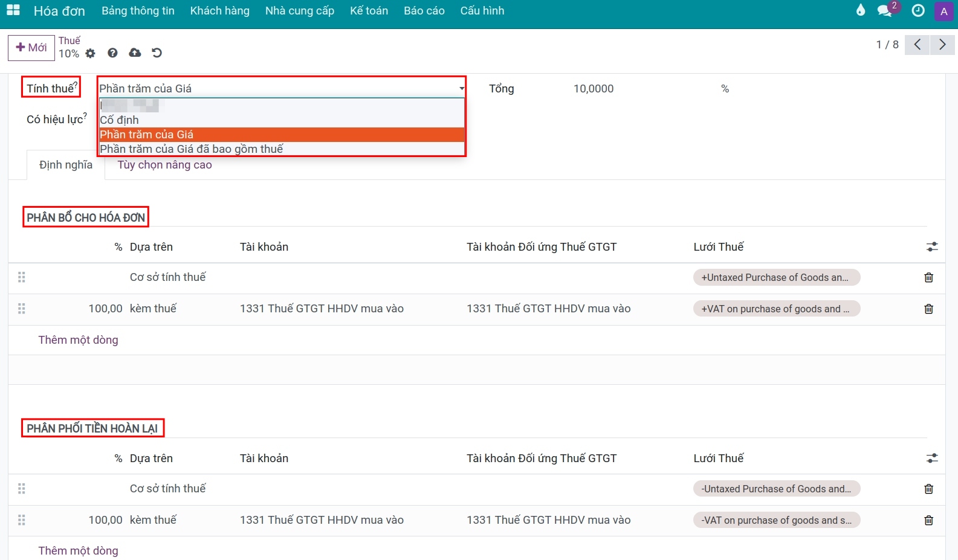Open the chat messages icon with badge
The image size is (958, 560).
pyautogui.click(x=885, y=11)
